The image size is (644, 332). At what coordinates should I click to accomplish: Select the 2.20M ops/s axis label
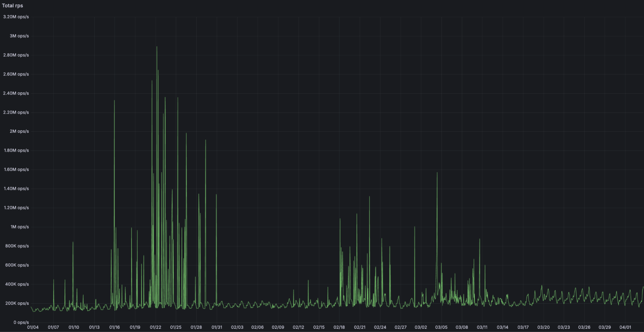pyautogui.click(x=16, y=112)
